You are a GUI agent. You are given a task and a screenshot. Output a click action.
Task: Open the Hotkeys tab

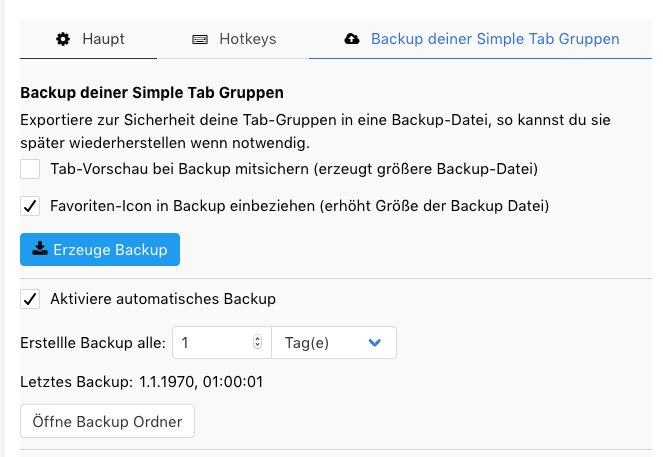[234, 40]
